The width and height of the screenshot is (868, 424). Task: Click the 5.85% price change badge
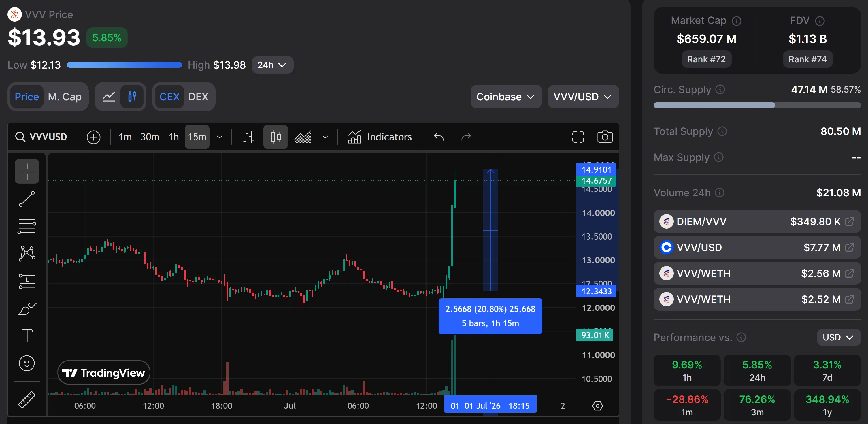[x=107, y=37]
